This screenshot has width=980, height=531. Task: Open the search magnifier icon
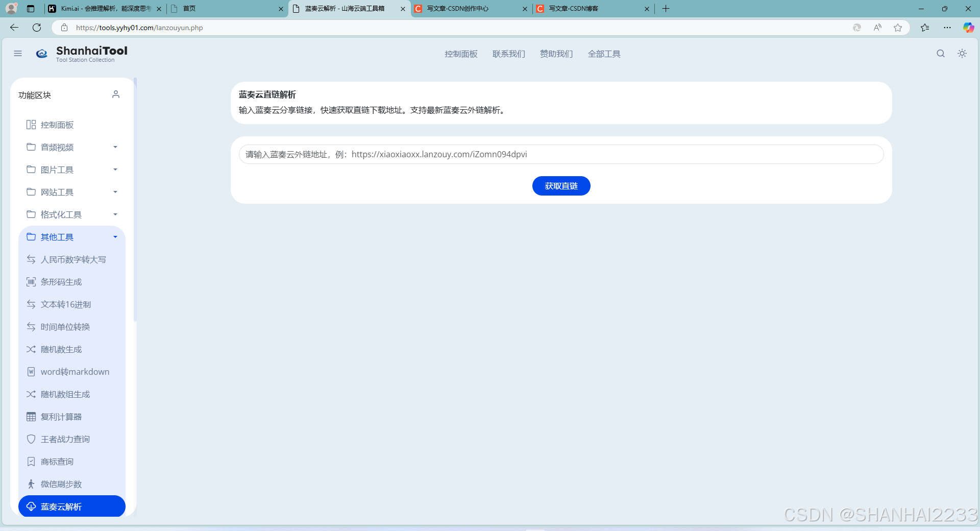pyautogui.click(x=941, y=54)
